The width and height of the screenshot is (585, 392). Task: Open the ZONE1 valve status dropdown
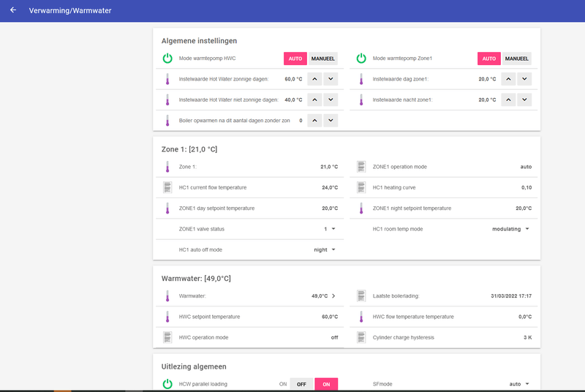click(x=330, y=229)
